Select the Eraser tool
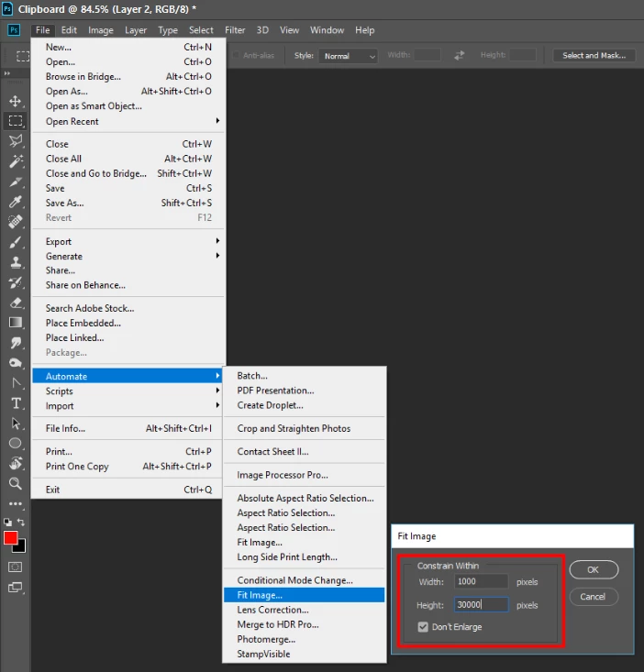The height and width of the screenshot is (672, 644). (x=16, y=303)
